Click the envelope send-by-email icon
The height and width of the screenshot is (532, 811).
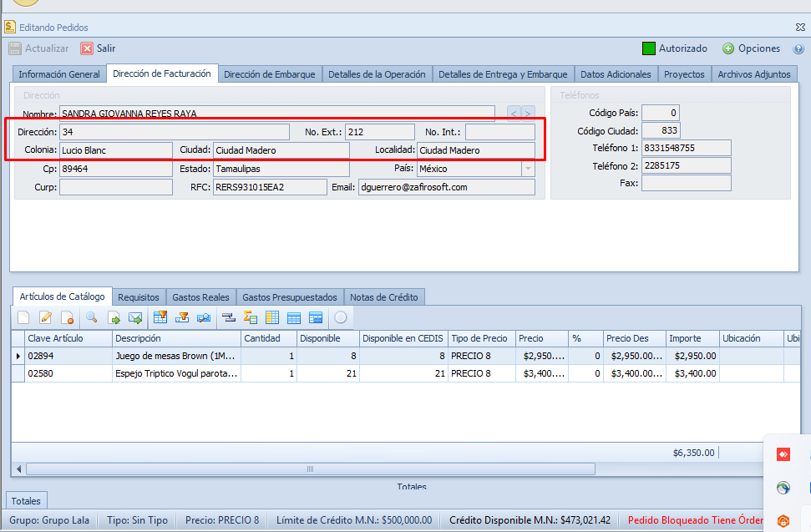(x=135, y=317)
